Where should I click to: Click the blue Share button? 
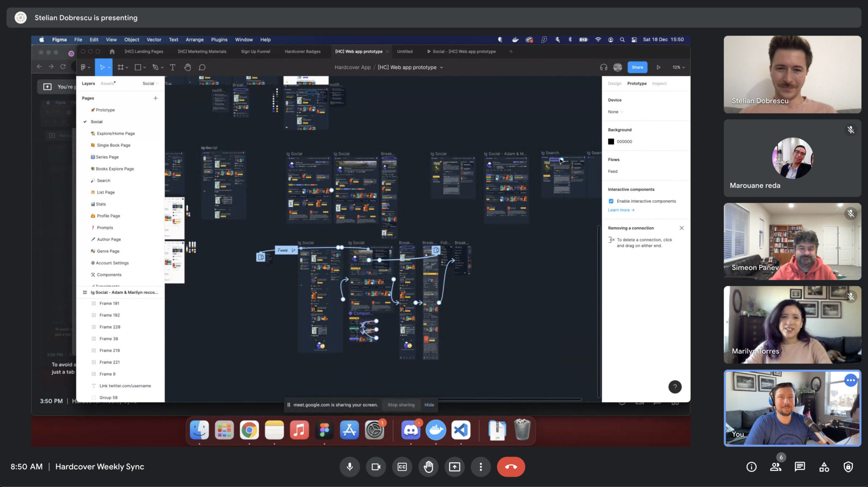click(x=637, y=67)
